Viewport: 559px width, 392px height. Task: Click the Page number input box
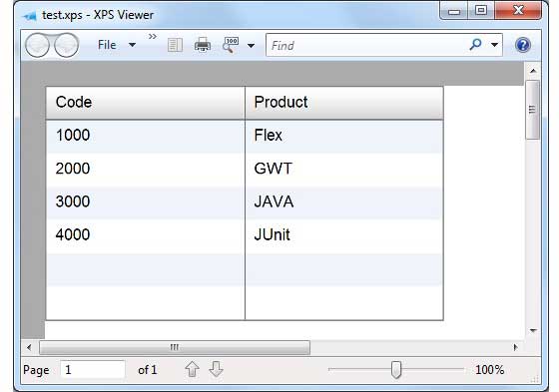pos(93,369)
